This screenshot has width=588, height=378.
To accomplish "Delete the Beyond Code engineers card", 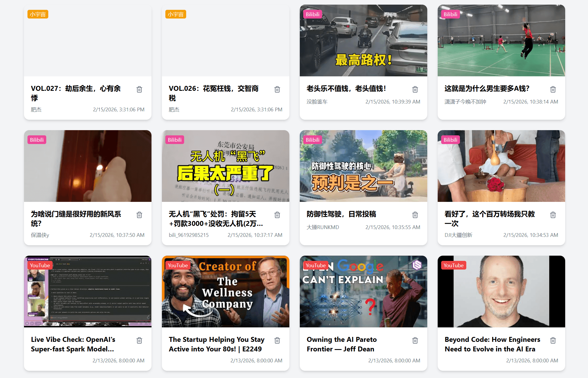I will point(553,340).
